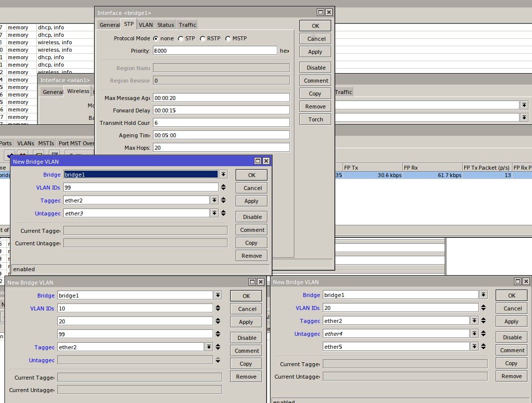Screen dimensions: 532x403
Task: Click the arrows next to VLAN ID 10
Action: coord(218,308)
